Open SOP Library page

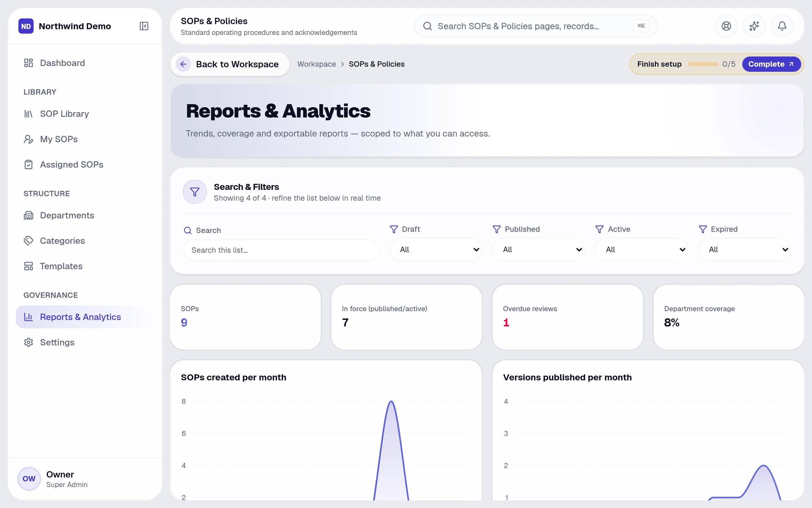[85, 114]
